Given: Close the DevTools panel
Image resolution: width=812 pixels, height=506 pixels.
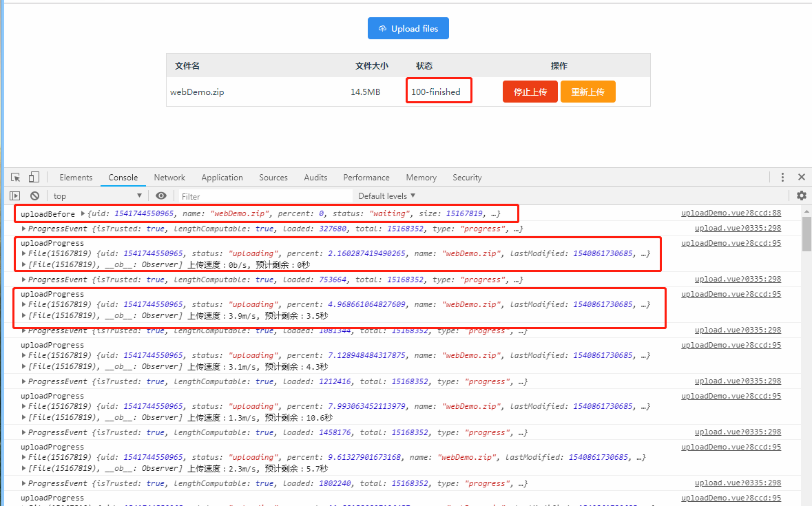Looking at the screenshot, I should (802, 177).
